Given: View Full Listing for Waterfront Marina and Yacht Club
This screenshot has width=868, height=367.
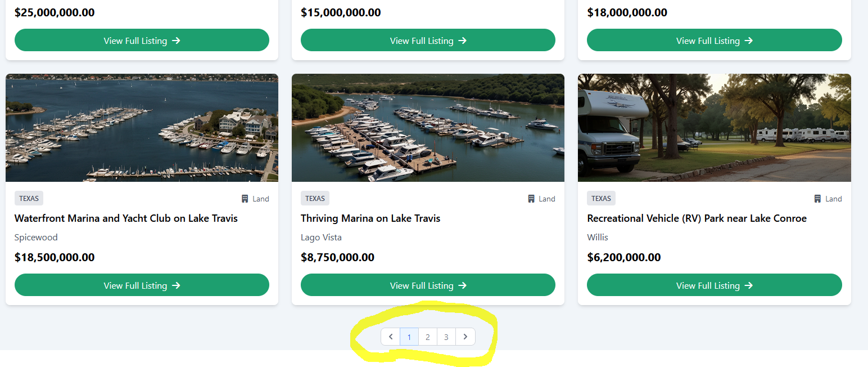Looking at the screenshot, I should point(142,285).
